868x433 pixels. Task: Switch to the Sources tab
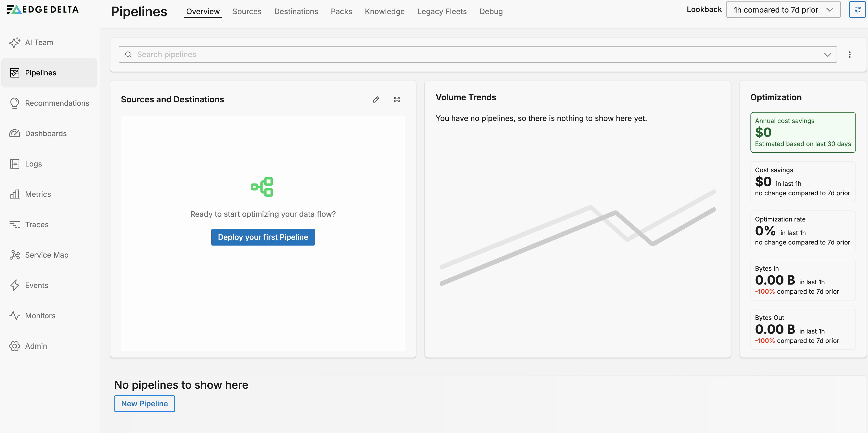(247, 12)
